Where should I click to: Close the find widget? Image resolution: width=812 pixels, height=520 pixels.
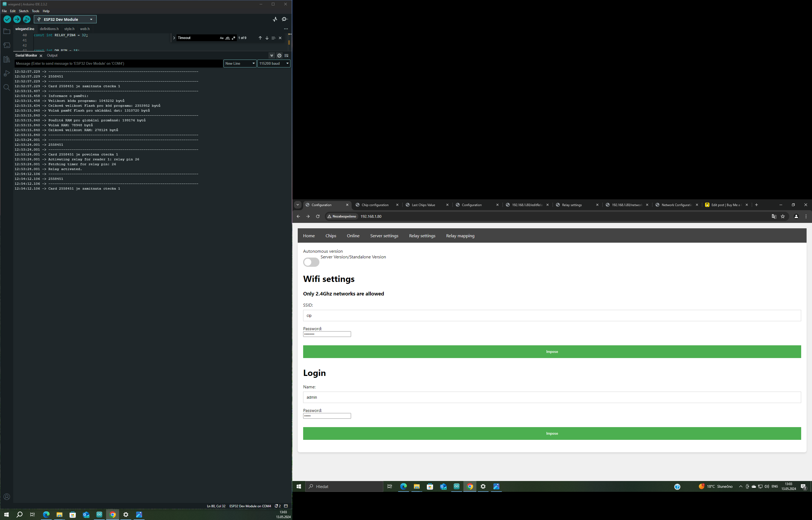coord(280,38)
